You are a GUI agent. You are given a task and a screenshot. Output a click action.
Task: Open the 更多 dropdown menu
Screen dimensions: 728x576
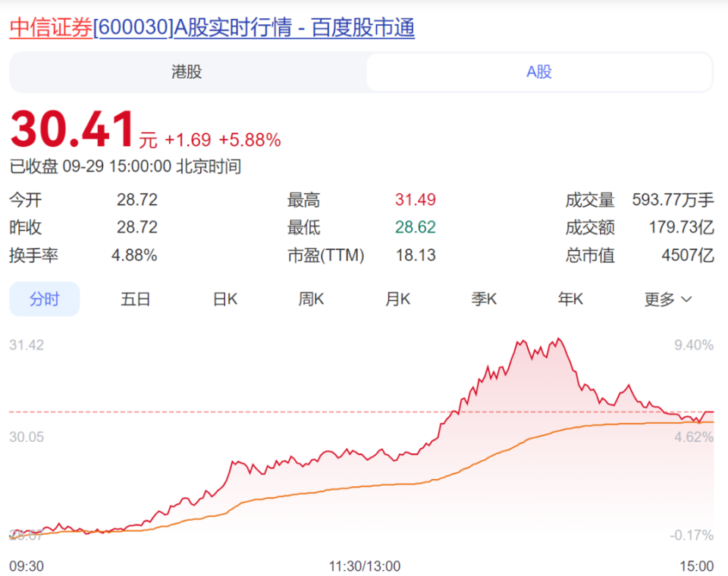660,299
